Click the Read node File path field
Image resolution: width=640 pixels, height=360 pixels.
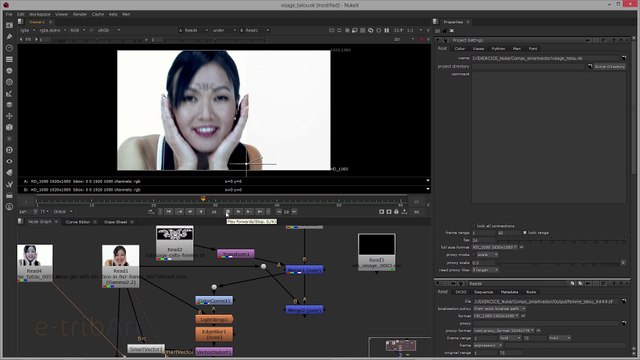point(546,301)
